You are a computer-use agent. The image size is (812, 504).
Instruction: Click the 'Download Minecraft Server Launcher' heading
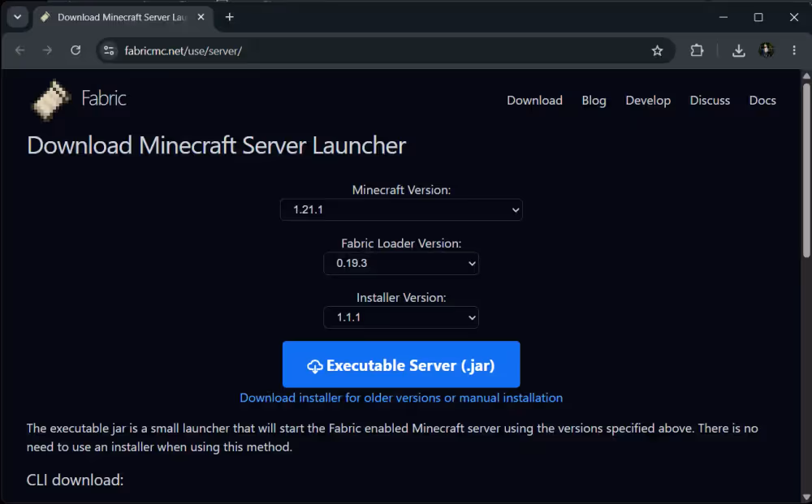pyautogui.click(x=217, y=145)
